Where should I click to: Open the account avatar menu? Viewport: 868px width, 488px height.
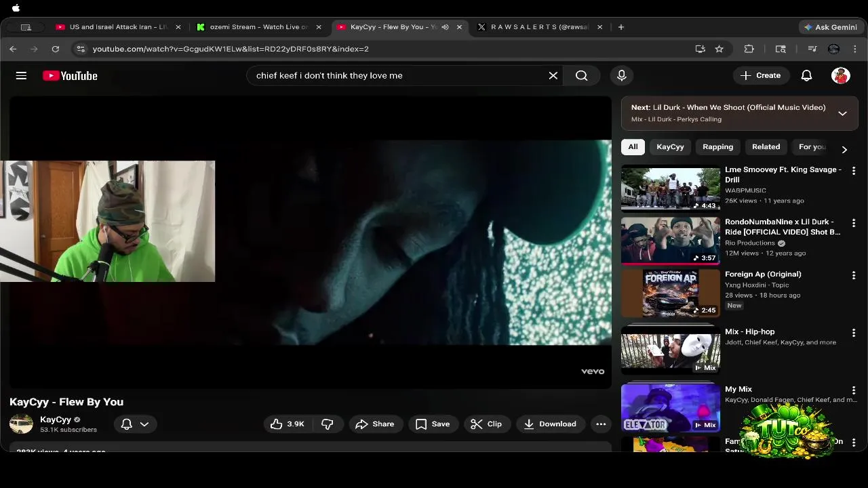click(x=841, y=75)
